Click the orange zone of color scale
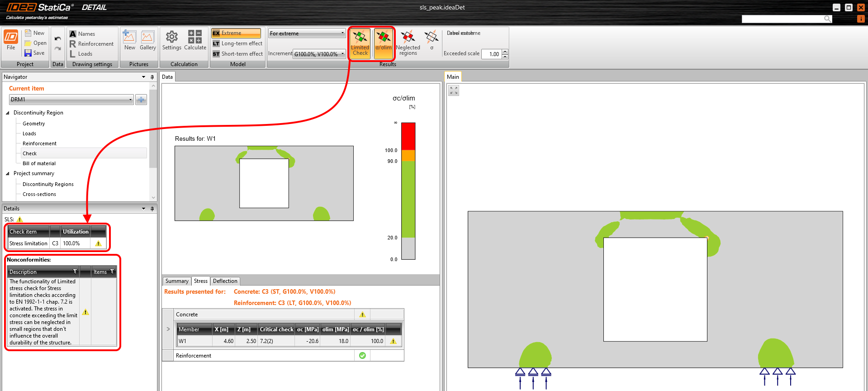This screenshot has width=868, height=391. 408,155
